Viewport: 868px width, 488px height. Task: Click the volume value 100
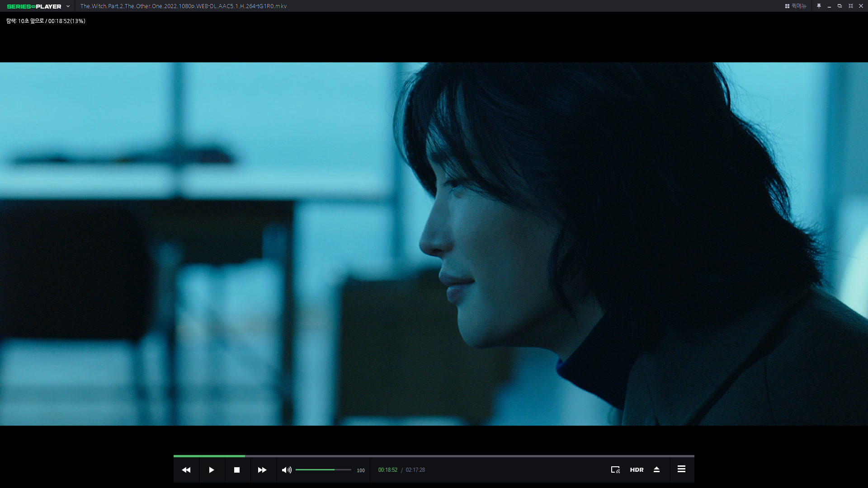[x=361, y=470]
